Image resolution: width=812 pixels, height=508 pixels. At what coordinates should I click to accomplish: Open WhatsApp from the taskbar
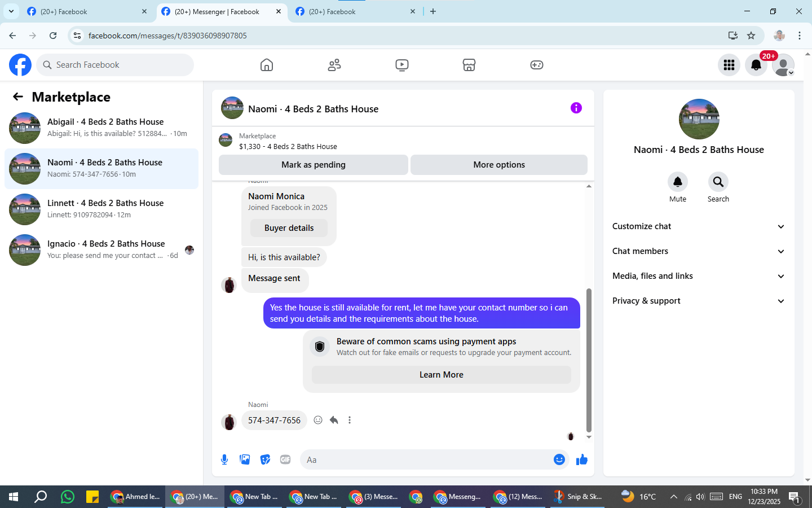click(x=67, y=497)
